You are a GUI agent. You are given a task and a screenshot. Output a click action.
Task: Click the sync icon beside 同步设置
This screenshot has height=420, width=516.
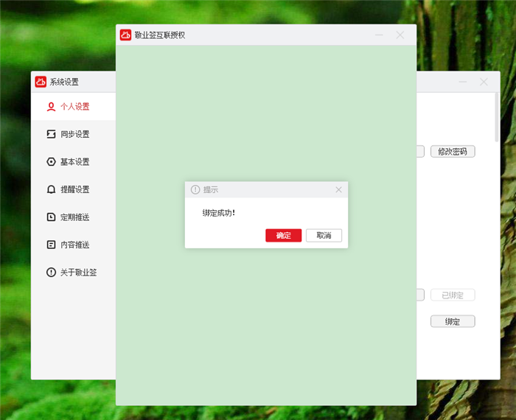coord(51,134)
